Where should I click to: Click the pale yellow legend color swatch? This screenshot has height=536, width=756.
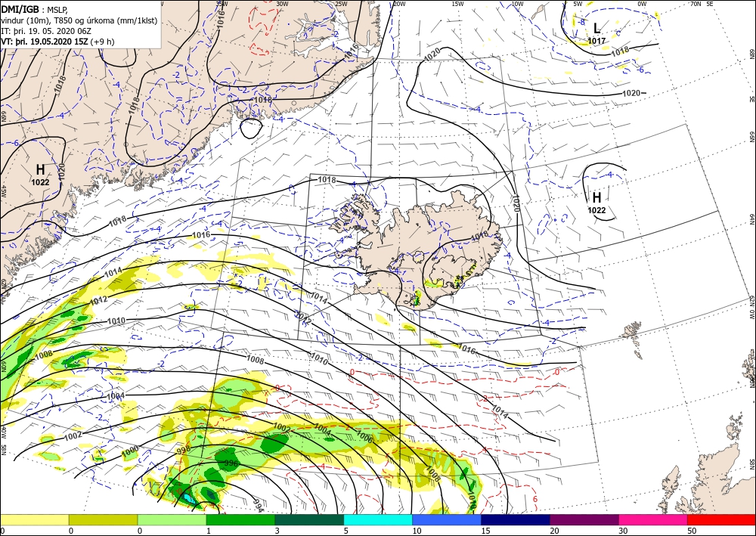coord(34,519)
